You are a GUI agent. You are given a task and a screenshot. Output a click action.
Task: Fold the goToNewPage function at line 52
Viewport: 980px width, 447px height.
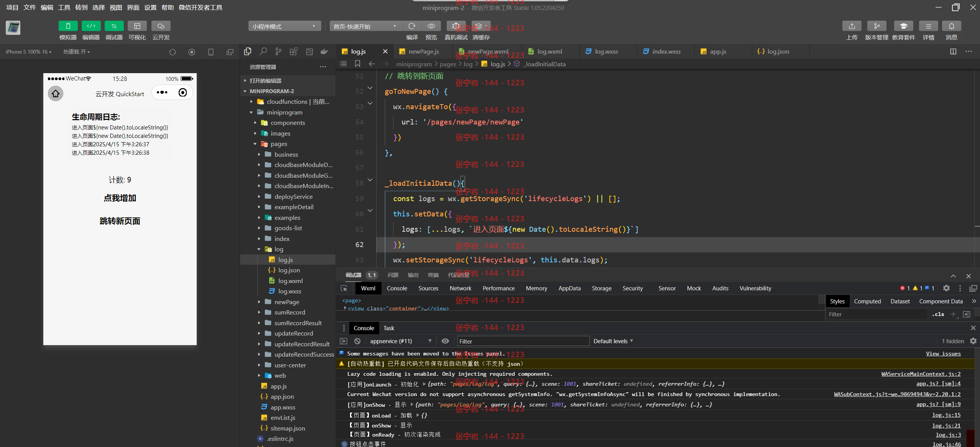tap(370, 88)
